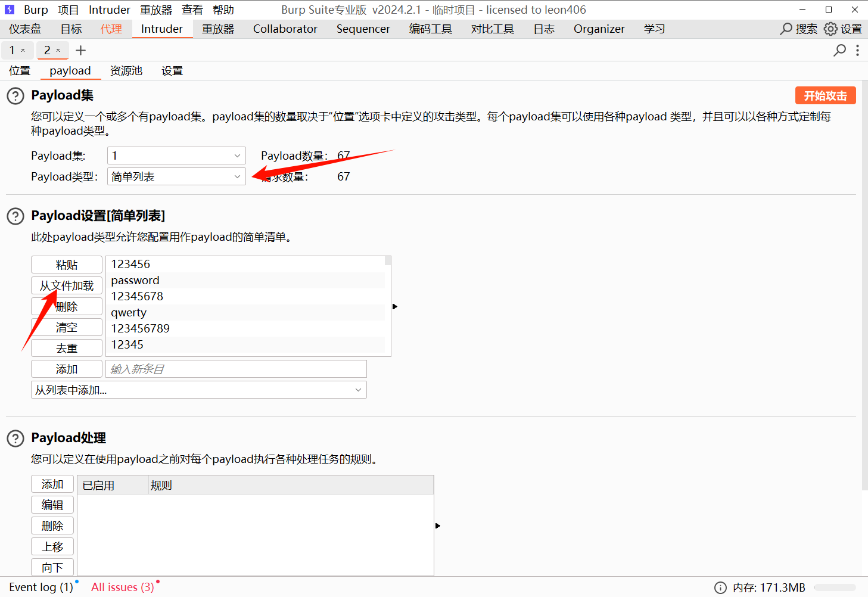Open the Intruder menu in menu bar
The width and height of the screenshot is (868, 597).
110,10
